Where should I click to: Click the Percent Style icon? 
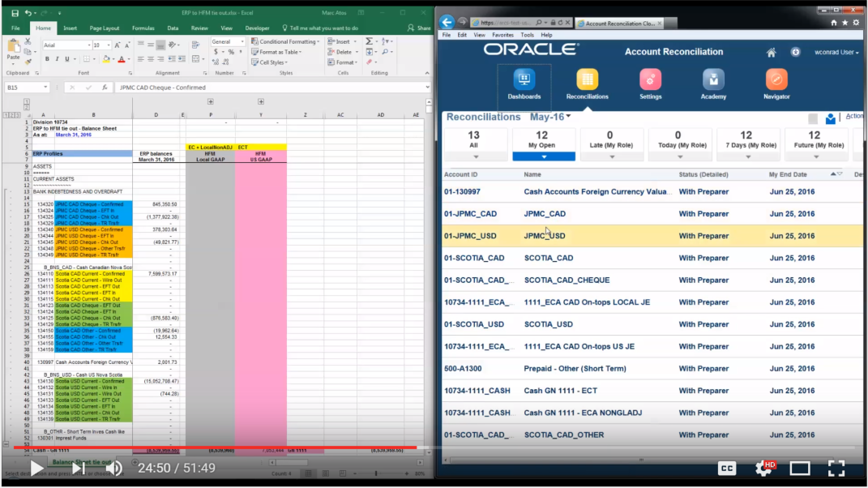pos(232,52)
